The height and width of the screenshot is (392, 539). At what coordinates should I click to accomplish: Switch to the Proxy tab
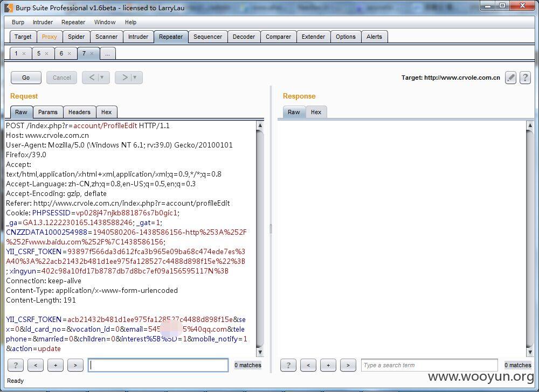pyautogui.click(x=49, y=37)
